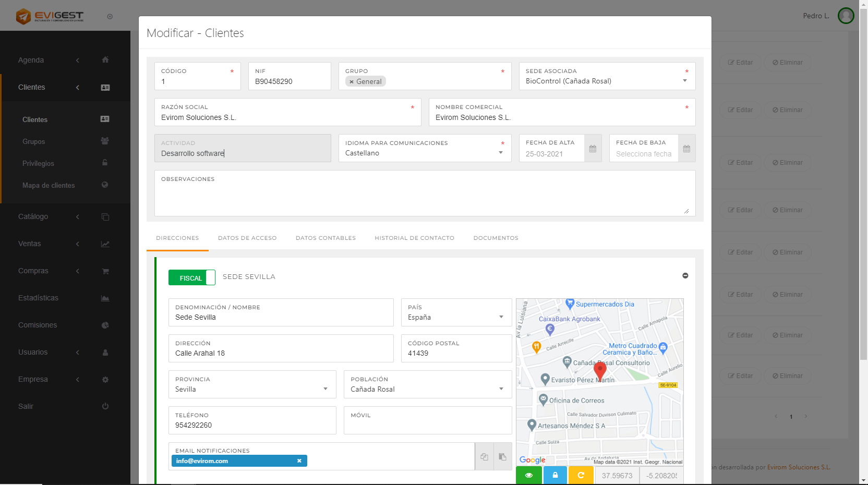
Task: Select the Mapa de clientes globe icon
Action: tap(104, 185)
